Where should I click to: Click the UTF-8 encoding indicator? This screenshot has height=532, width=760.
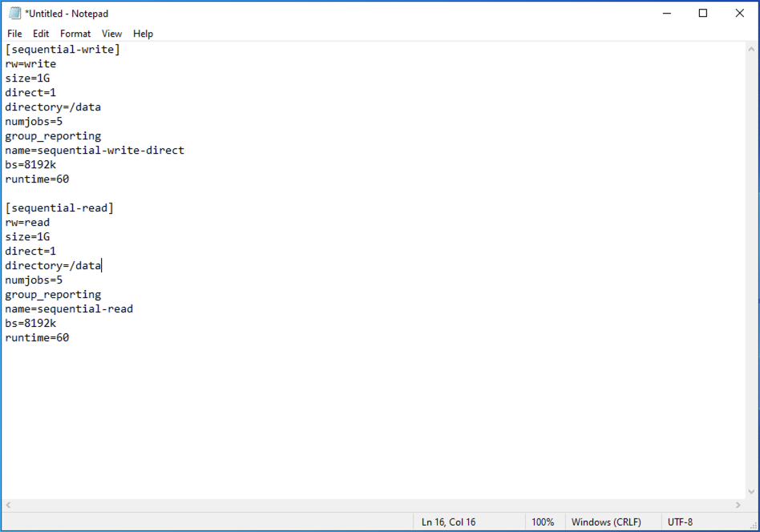point(681,522)
